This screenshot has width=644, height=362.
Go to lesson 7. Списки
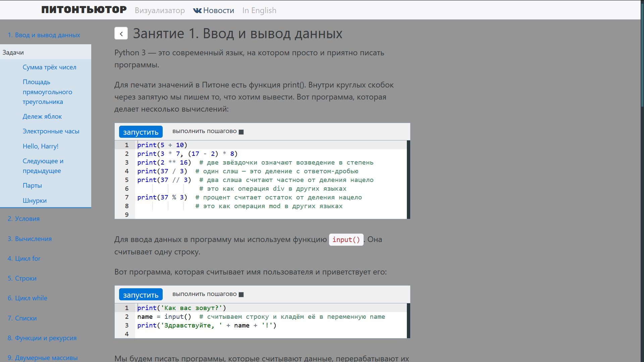(x=22, y=318)
